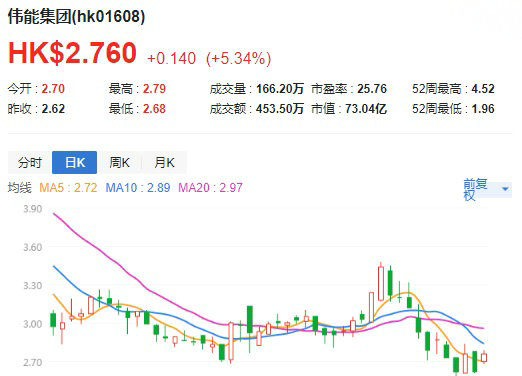The image size is (522, 376).
Task: Click the price change +0.140
Action: point(171,58)
